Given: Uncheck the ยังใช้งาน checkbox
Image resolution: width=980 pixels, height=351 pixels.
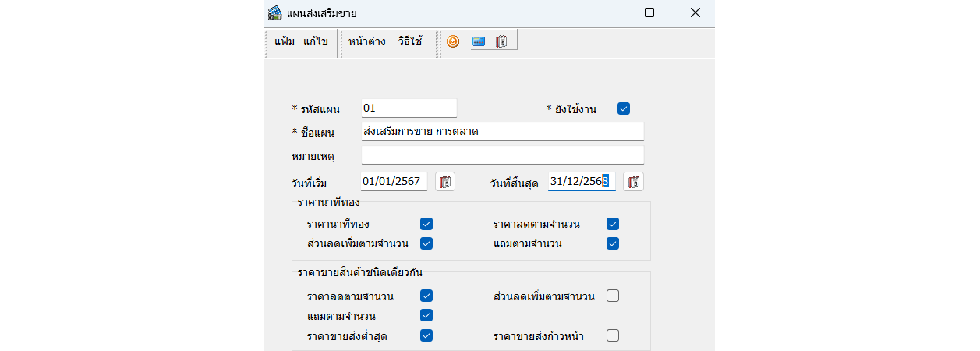Looking at the screenshot, I should 624,108.
